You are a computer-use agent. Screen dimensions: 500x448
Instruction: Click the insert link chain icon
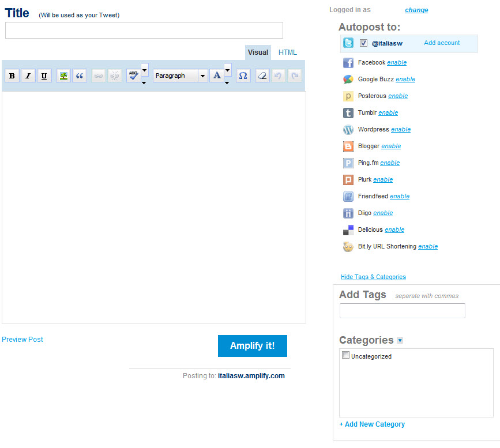coord(99,76)
